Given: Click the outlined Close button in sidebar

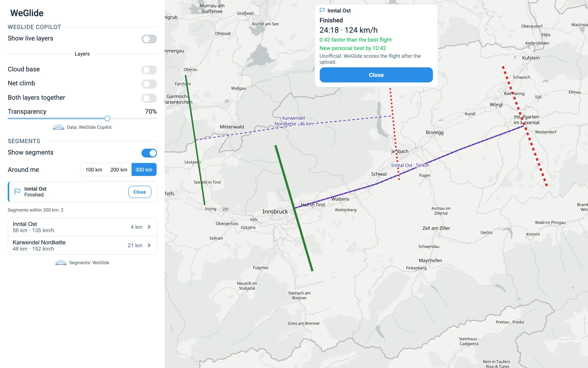Looking at the screenshot, I should pos(140,192).
